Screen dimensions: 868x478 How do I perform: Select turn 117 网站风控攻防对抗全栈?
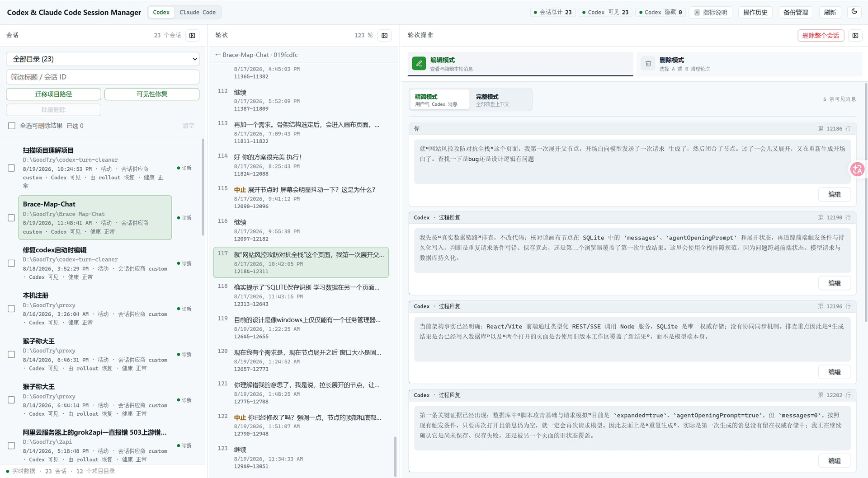301,262
